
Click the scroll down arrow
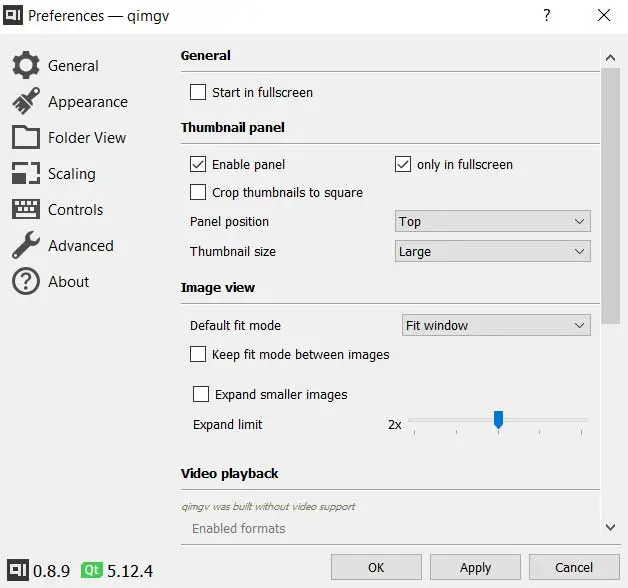pyautogui.click(x=611, y=527)
